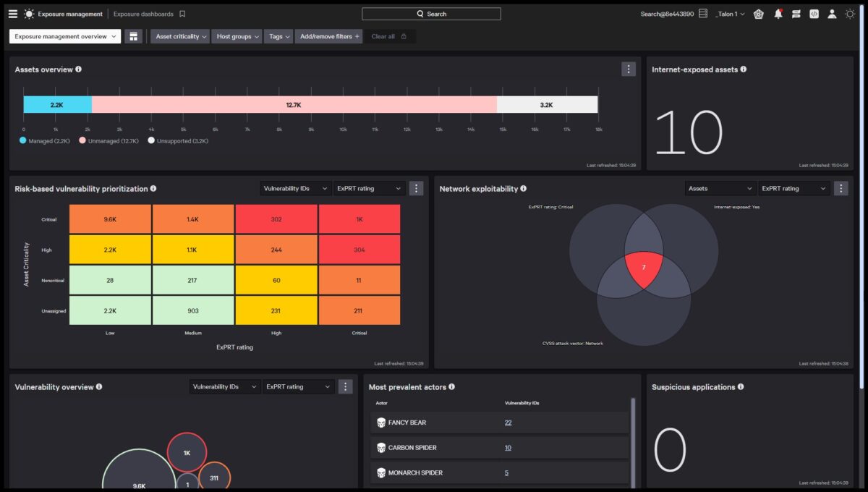Click the 9.6K bubble in Vulnerability overview

(139, 470)
